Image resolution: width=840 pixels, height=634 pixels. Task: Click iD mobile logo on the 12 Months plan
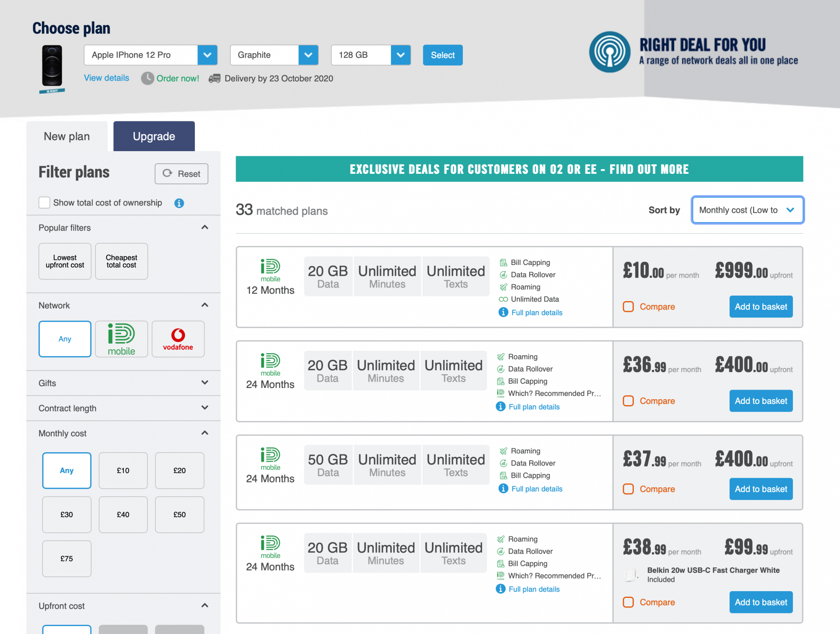tap(270, 270)
